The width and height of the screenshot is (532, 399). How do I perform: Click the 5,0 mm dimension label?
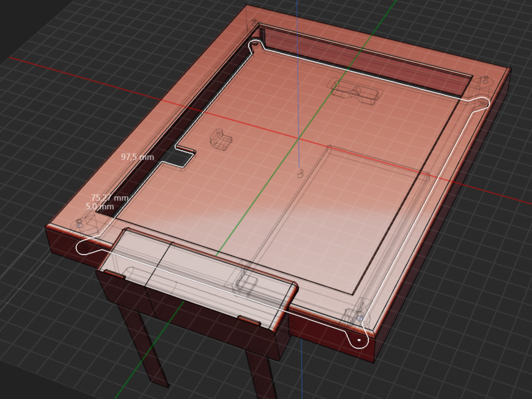point(100,206)
